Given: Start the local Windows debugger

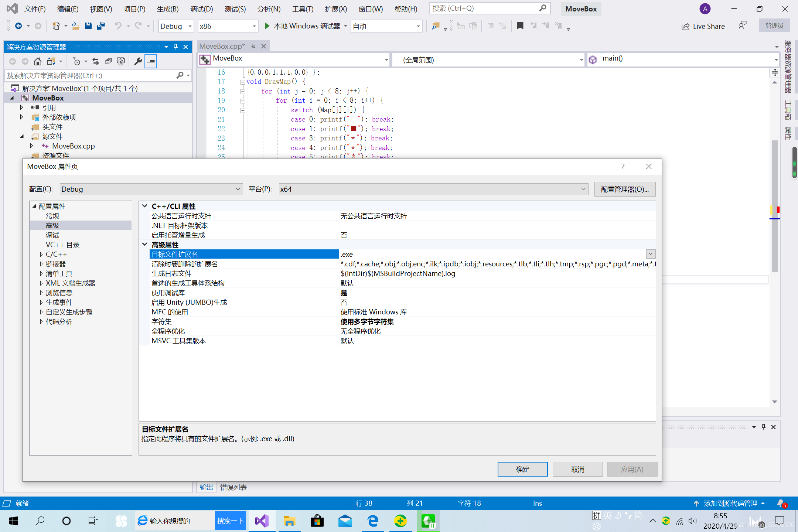Looking at the screenshot, I should [267, 26].
